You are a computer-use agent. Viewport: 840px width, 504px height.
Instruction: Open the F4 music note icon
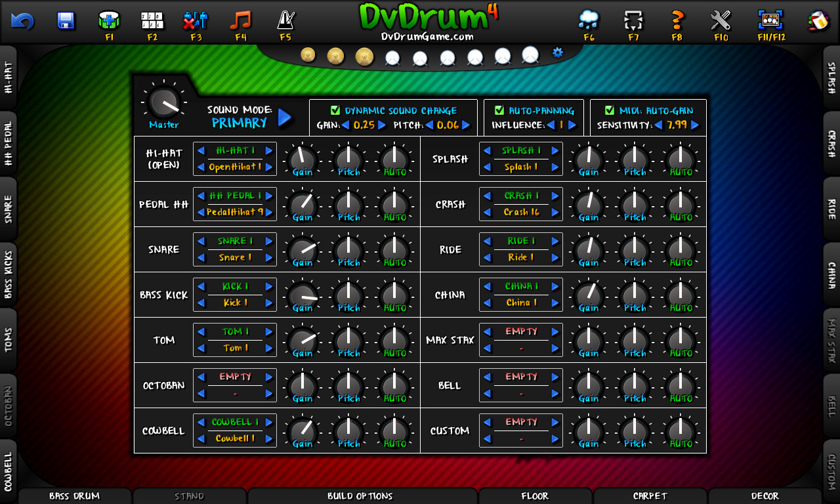[240, 20]
